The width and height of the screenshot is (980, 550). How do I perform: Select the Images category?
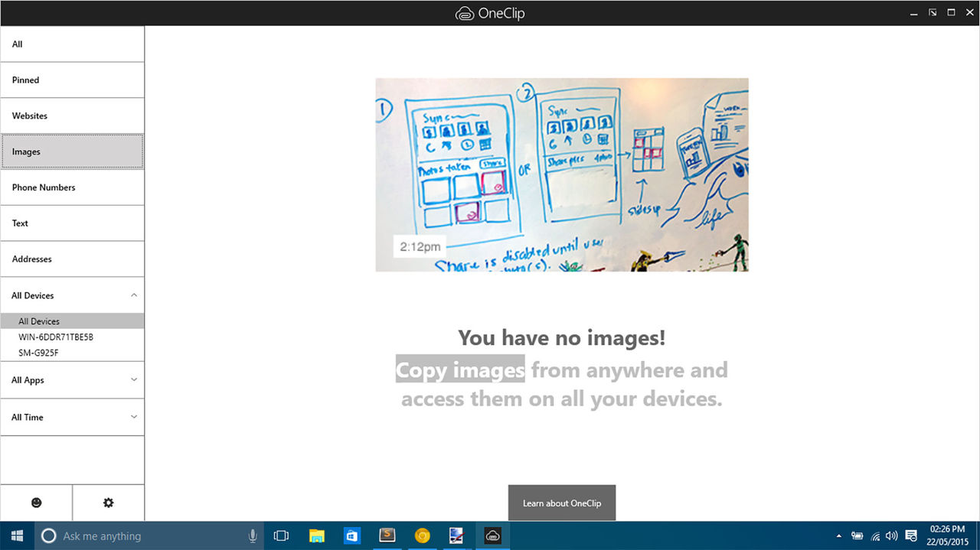pyautogui.click(x=72, y=151)
